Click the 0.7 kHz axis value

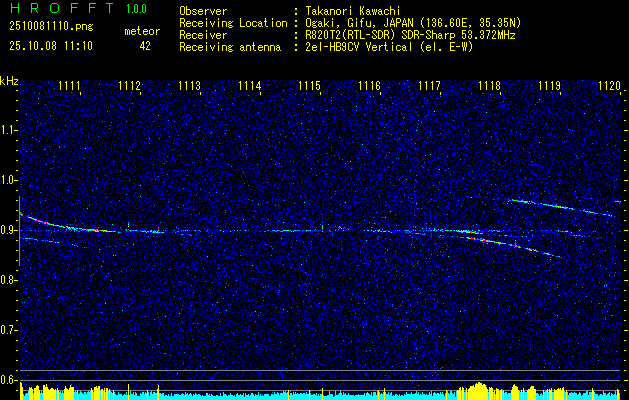click(x=9, y=330)
